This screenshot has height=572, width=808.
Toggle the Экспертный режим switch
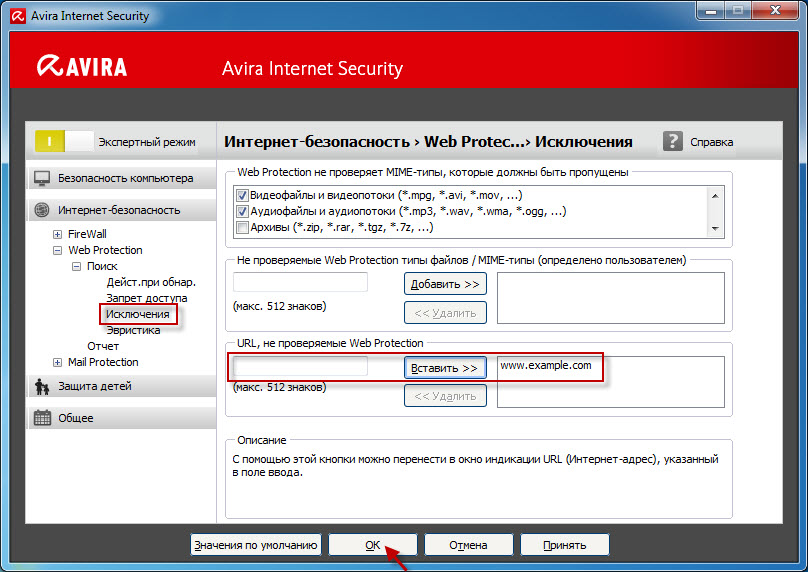(x=64, y=141)
